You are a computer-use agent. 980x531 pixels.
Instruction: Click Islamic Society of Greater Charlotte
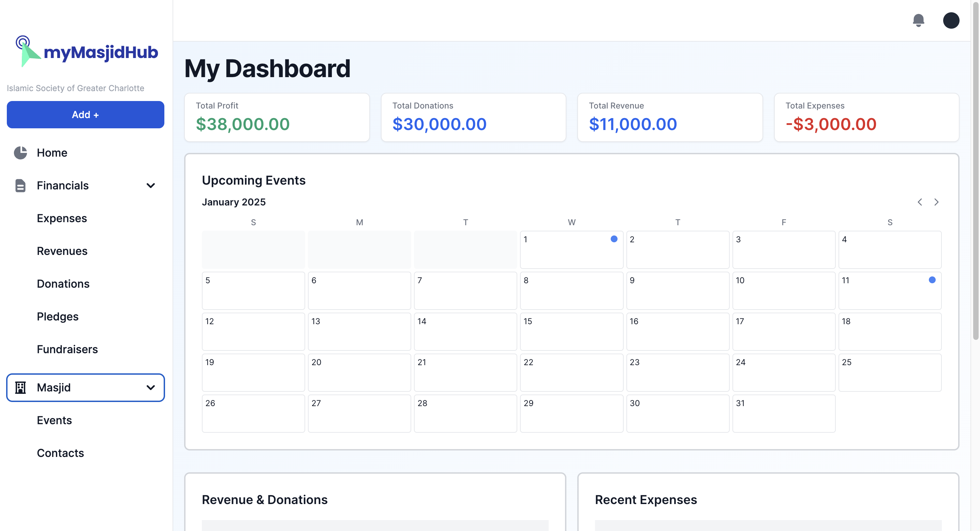coord(75,88)
